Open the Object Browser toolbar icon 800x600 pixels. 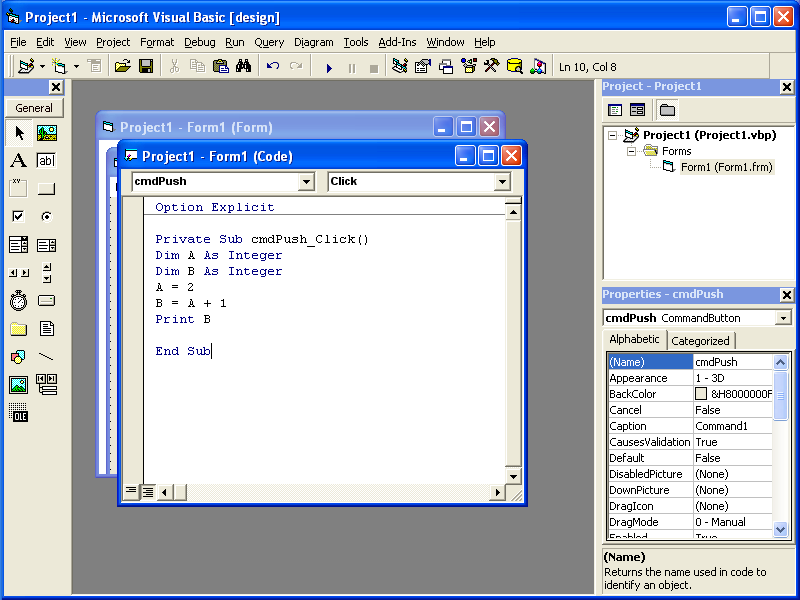(x=469, y=66)
